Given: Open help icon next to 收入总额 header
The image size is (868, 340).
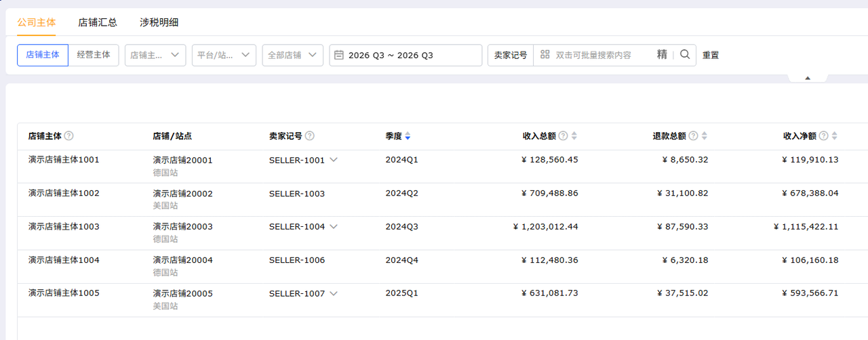Looking at the screenshot, I should (x=563, y=135).
